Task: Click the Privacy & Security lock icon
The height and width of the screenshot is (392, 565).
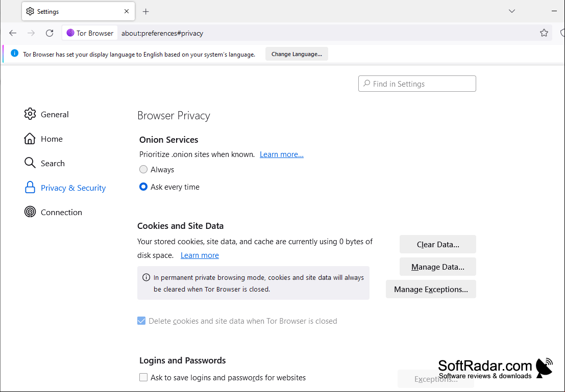Action: point(30,188)
